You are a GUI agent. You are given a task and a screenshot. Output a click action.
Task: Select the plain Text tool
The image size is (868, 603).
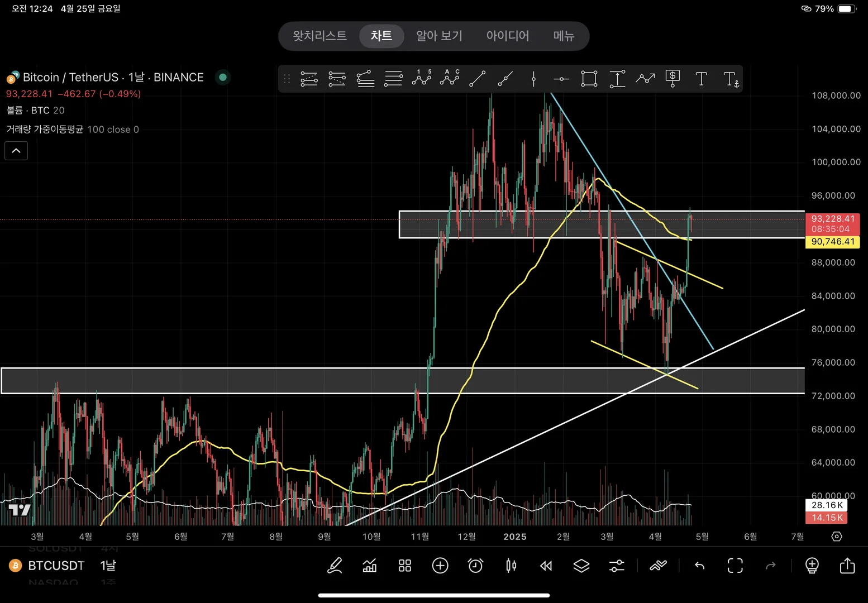(701, 79)
